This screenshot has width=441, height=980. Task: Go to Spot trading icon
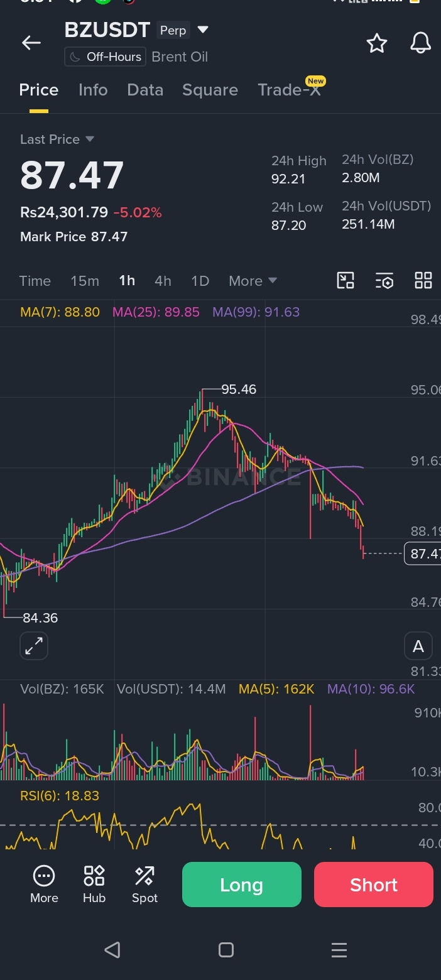tap(144, 885)
